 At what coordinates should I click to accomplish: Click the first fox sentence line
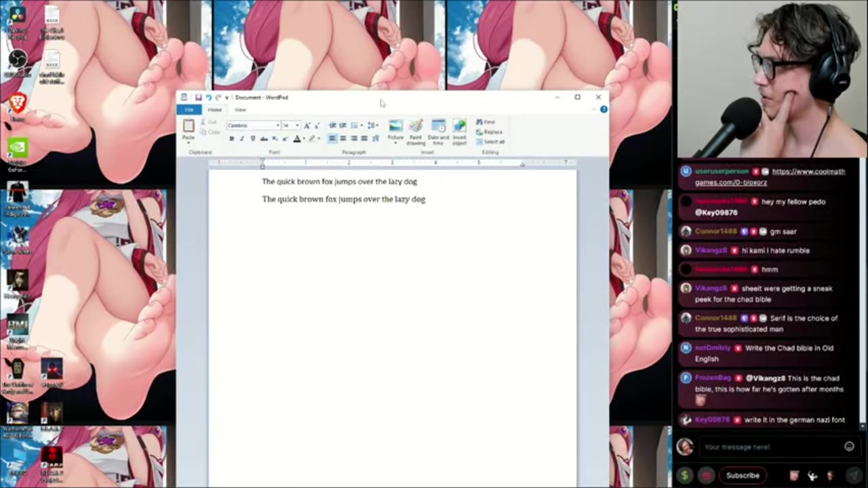pyautogui.click(x=339, y=182)
